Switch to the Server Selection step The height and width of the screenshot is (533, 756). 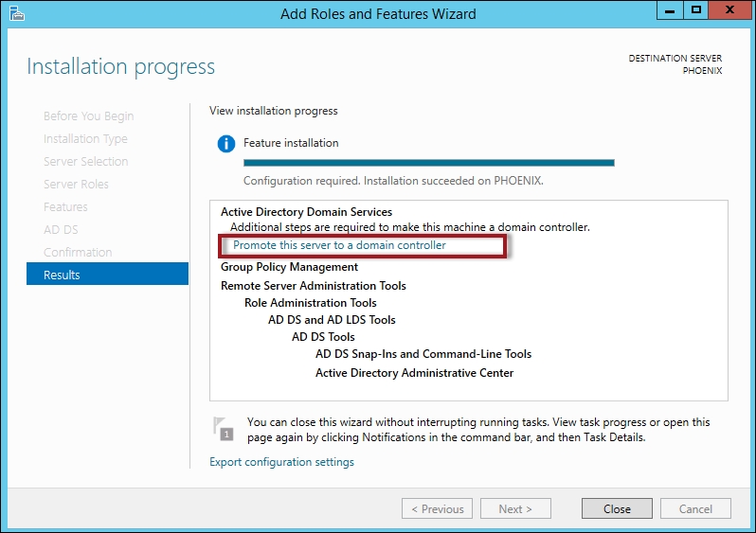(x=85, y=161)
